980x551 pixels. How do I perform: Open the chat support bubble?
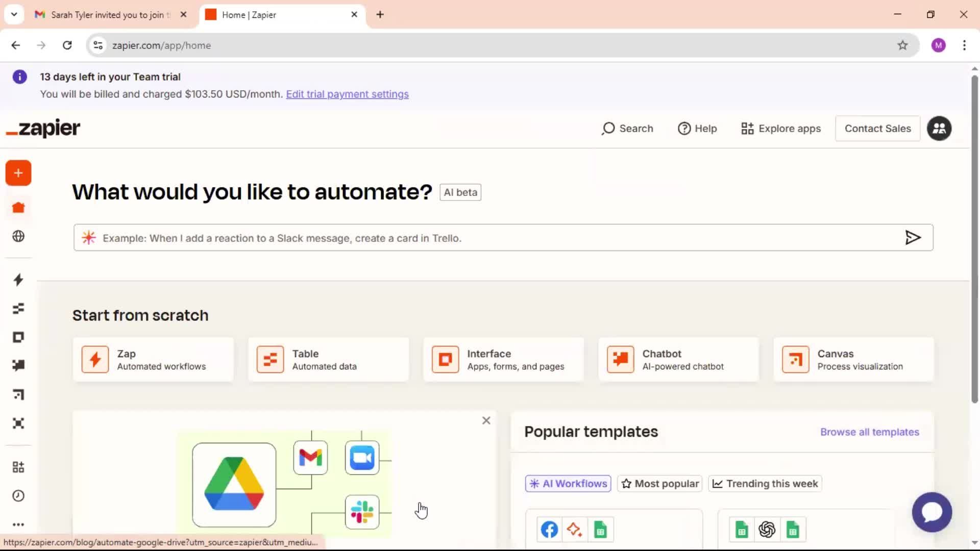[x=932, y=512]
